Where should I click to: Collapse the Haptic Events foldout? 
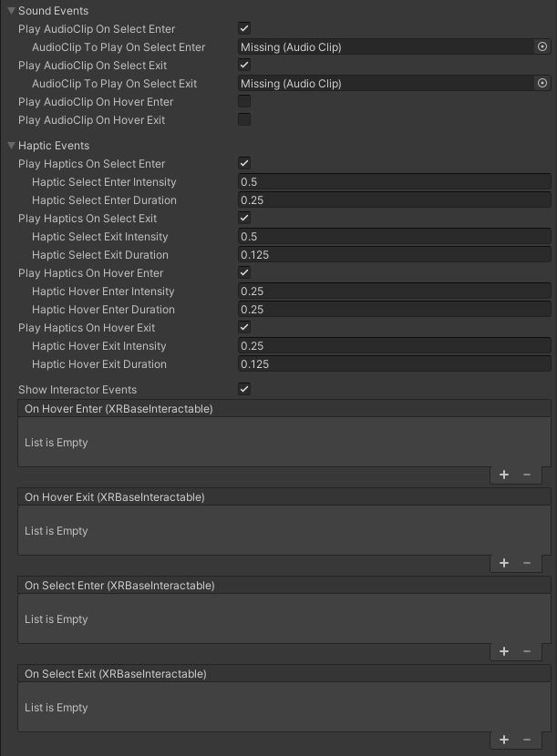[x=11, y=146]
